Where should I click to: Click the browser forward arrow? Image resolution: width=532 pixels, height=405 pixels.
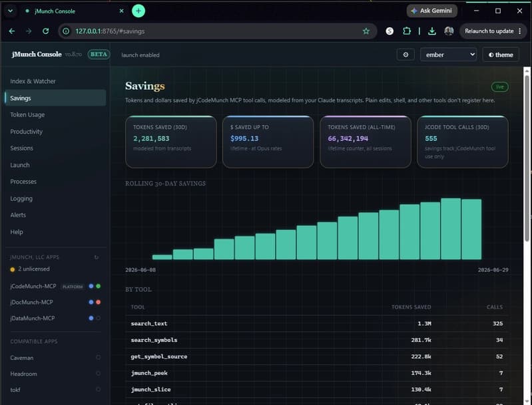click(x=29, y=31)
